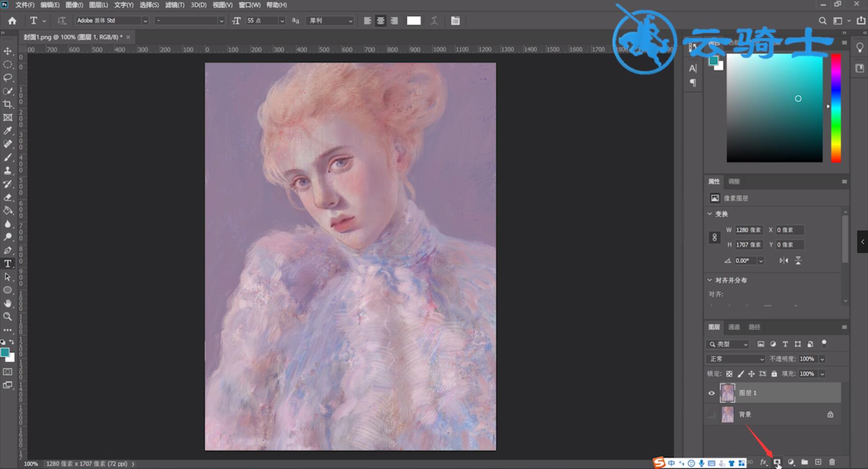This screenshot has width=868, height=469.
Task: Add a layer mask to the layer
Action: pyautogui.click(x=777, y=462)
